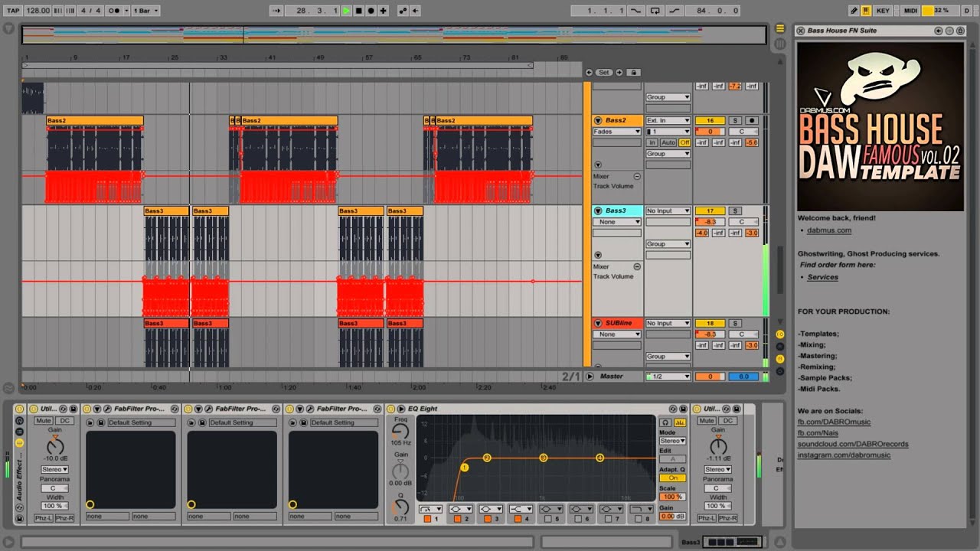Click the lock envelopes icon
Viewport: 980px width, 551px height.
(x=633, y=72)
